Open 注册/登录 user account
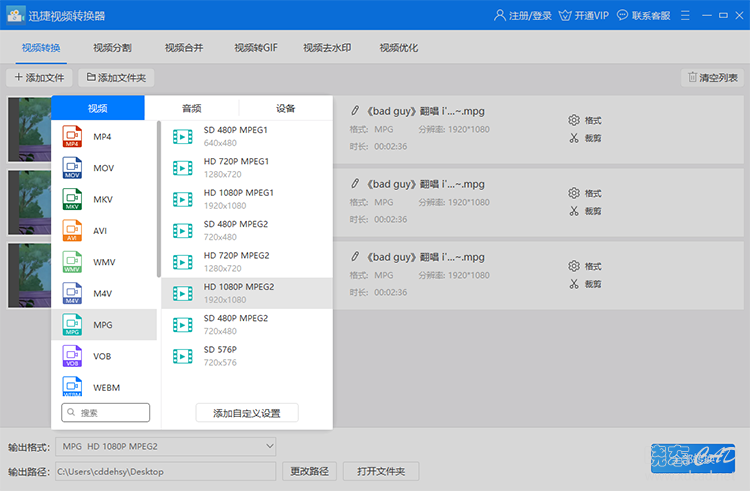The height and width of the screenshot is (491, 750). (x=522, y=15)
